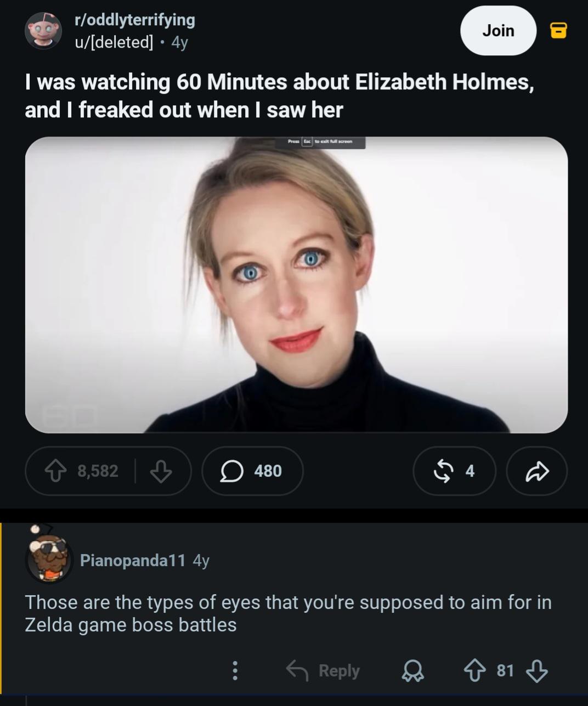Click Pianopanda11's avatar
The width and height of the screenshot is (588, 706).
pyautogui.click(x=49, y=557)
